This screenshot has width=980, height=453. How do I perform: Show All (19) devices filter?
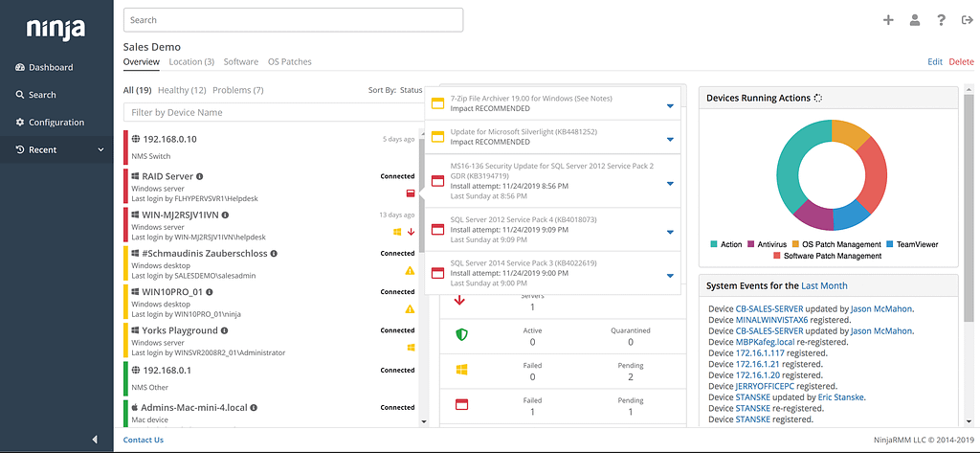138,90
